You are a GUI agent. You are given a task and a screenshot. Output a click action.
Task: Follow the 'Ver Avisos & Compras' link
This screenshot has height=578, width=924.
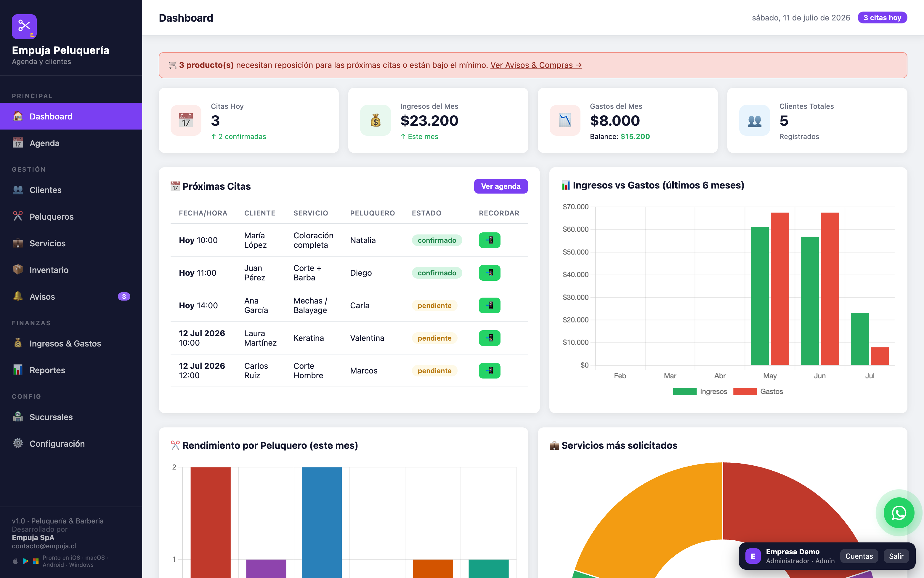(x=536, y=65)
